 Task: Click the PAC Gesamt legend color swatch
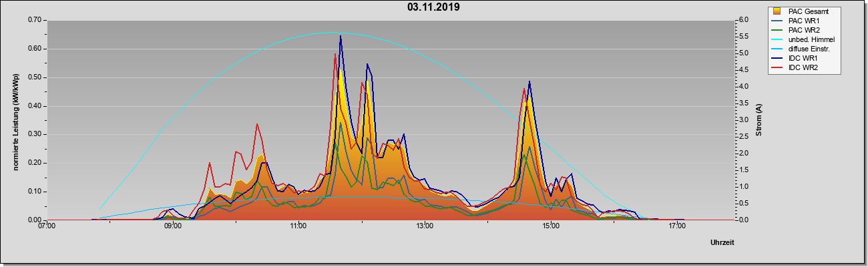click(x=777, y=11)
